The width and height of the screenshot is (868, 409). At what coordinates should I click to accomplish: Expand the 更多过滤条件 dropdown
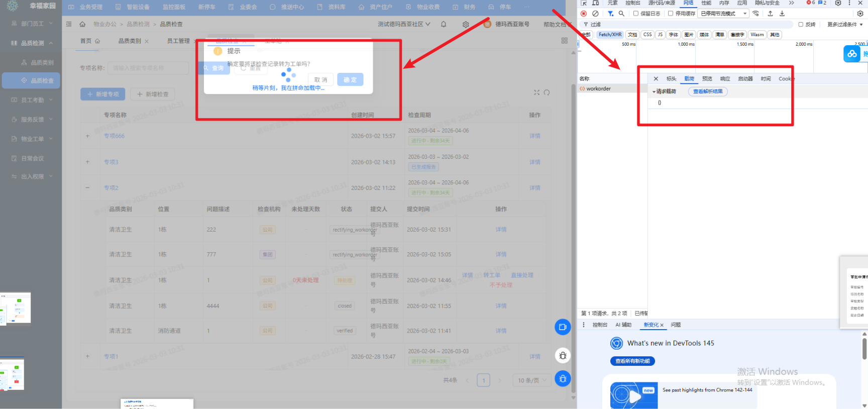tap(845, 24)
